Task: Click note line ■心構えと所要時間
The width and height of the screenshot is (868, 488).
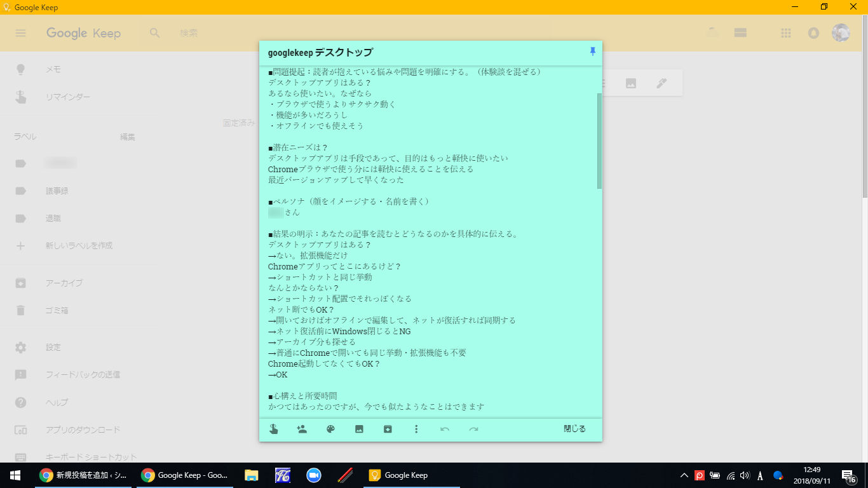Action: (x=302, y=396)
